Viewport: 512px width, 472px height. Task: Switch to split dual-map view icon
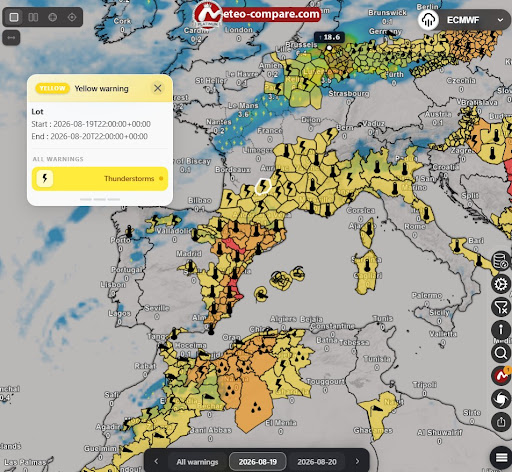point(33,17)
